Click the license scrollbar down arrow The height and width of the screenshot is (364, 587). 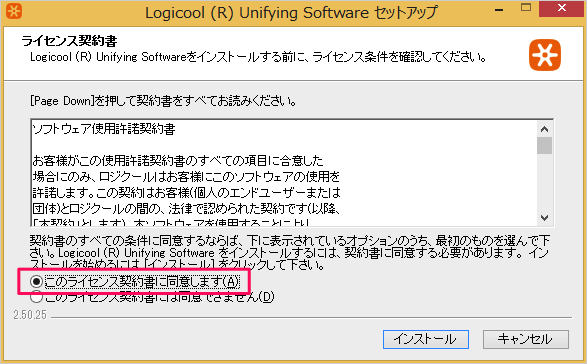[544, 218]
